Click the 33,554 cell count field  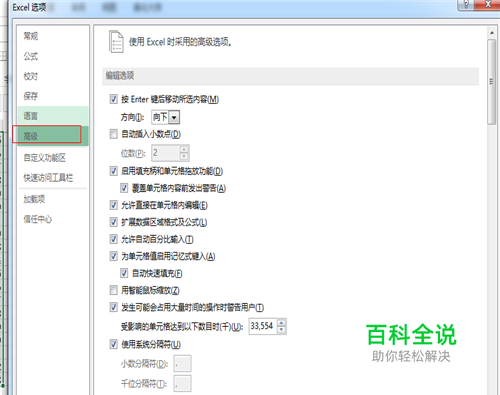click(x=263, y=326)
